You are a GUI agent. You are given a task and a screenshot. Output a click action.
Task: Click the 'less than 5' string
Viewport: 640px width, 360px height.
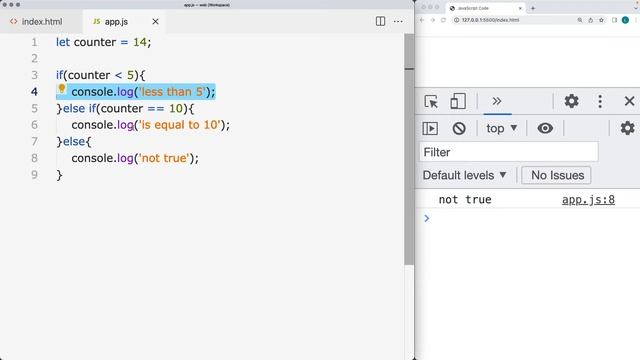pyautogui.click(x=172, y=92)
